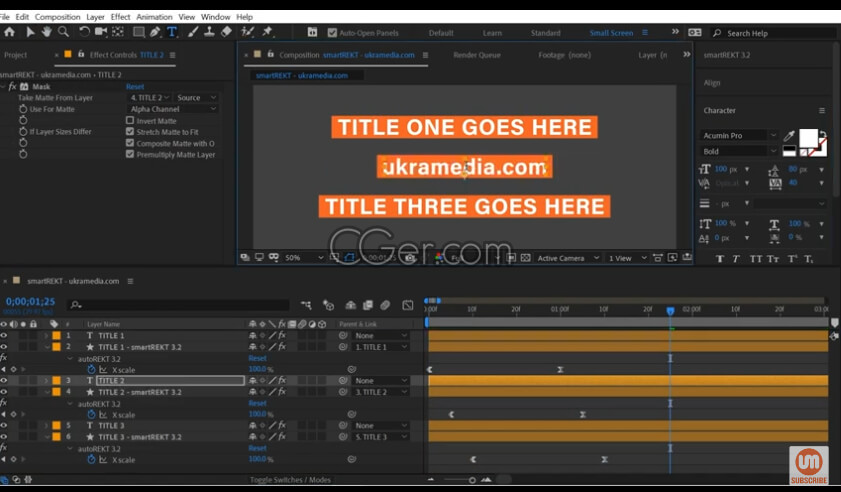The height and width of the screenshot is (492, 841).
Task: Select the Roto Brush tool
Action: [x=247, y=32]
